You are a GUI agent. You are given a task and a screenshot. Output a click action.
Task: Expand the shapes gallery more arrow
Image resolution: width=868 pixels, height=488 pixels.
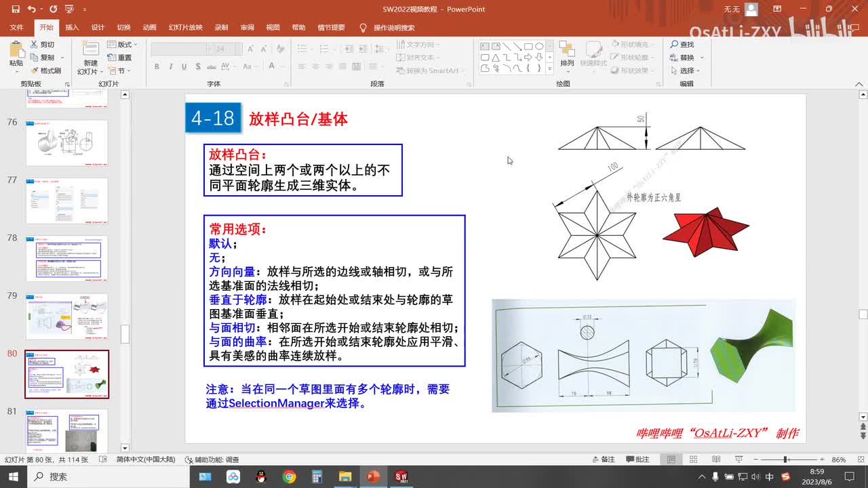549,69
